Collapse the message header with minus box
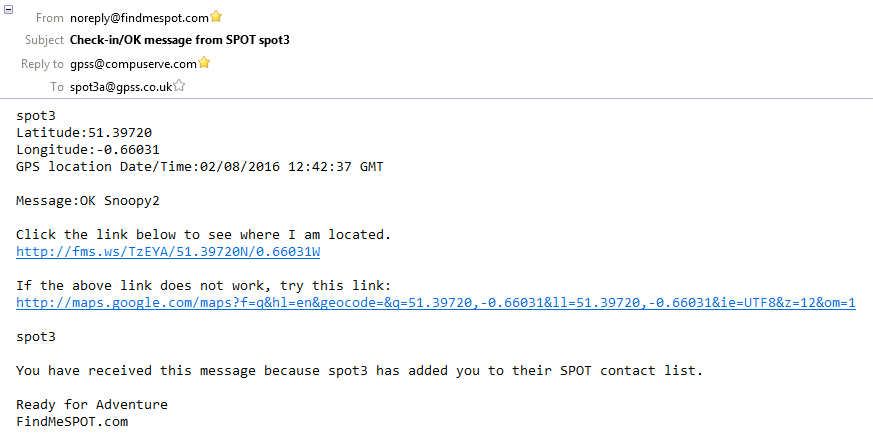This screenshot has height=444, width=873. coord(9,8)
